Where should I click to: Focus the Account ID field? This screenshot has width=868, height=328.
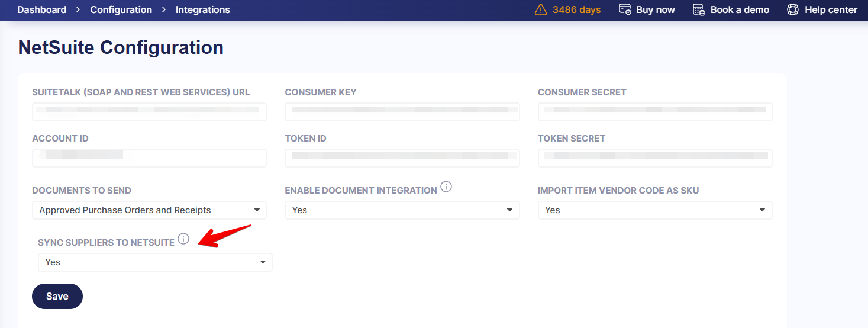tap(149, 157)
